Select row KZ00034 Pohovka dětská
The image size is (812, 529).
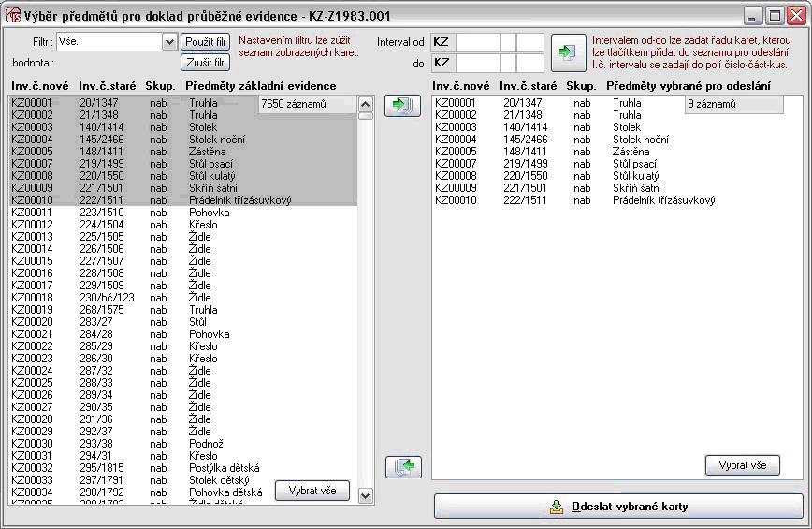[182, 492]
